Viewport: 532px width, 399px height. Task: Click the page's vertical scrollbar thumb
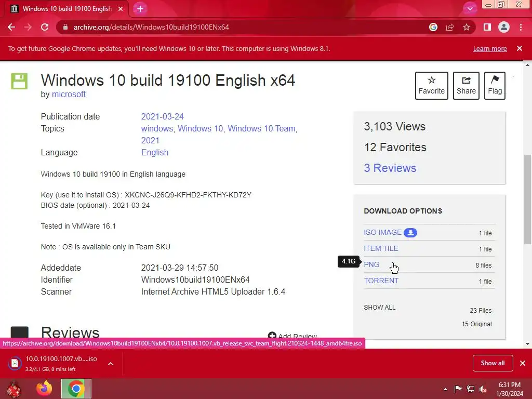pyautogui.click(x=527, y=199)
